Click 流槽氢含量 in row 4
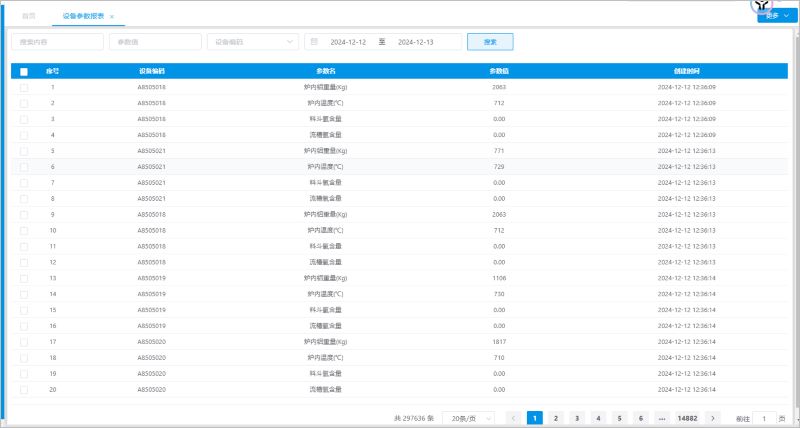The width and height of the screenshot is (800, 428). (326, 135)
